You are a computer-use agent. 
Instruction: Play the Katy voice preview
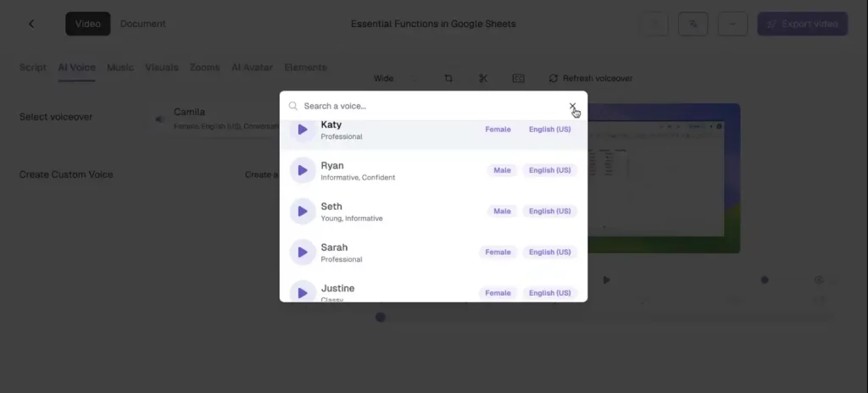303,130
